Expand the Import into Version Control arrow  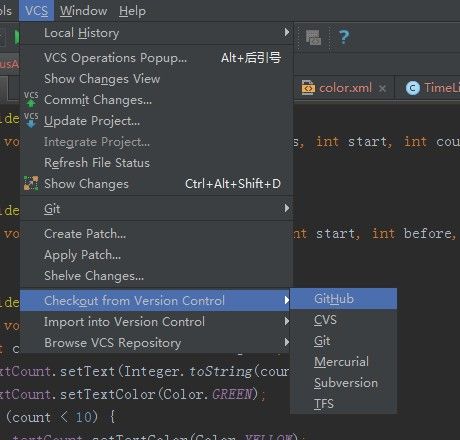click(286, 321)
